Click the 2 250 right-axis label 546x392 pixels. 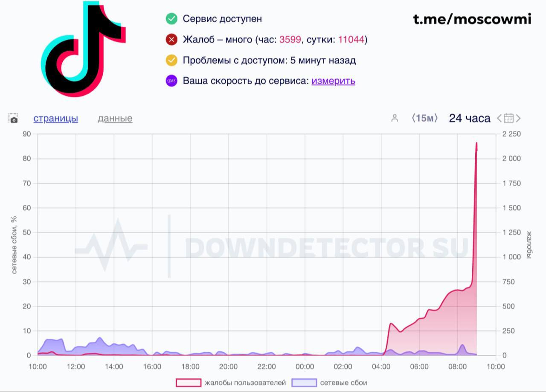point(511,134)
